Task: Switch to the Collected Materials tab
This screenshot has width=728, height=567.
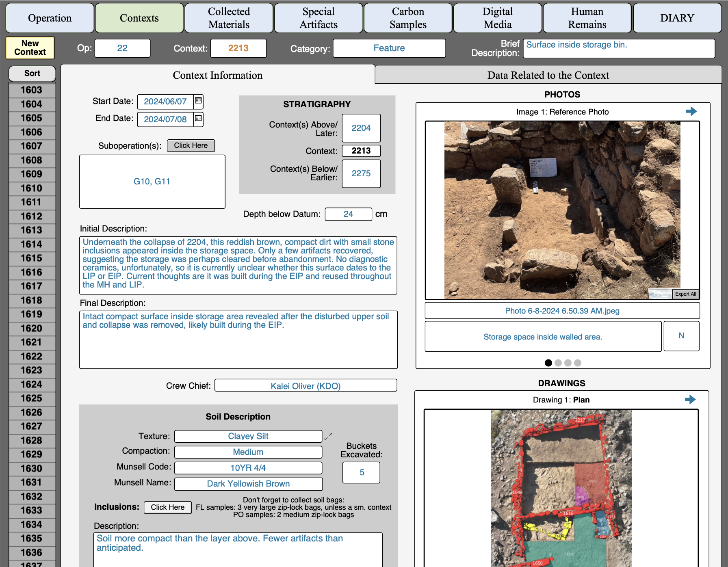Action: [x=229, y=18]
